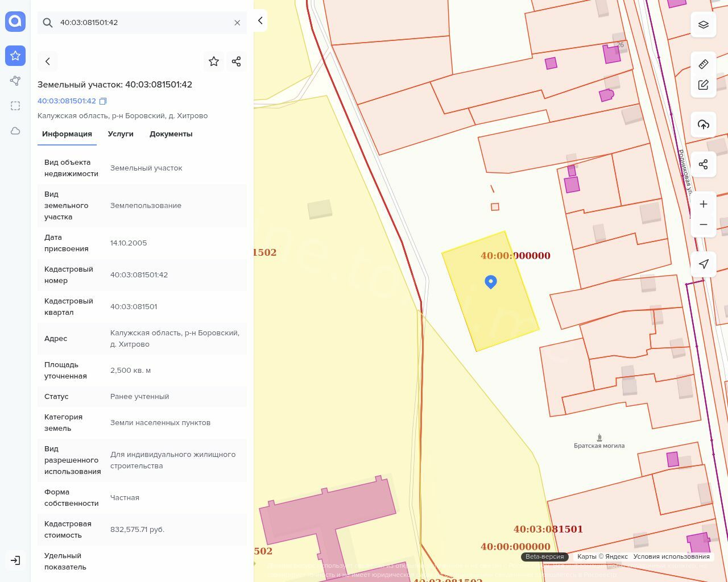Screen dimensions: 728x582
Task: Zoom in on the map
Action: [704, 204]
